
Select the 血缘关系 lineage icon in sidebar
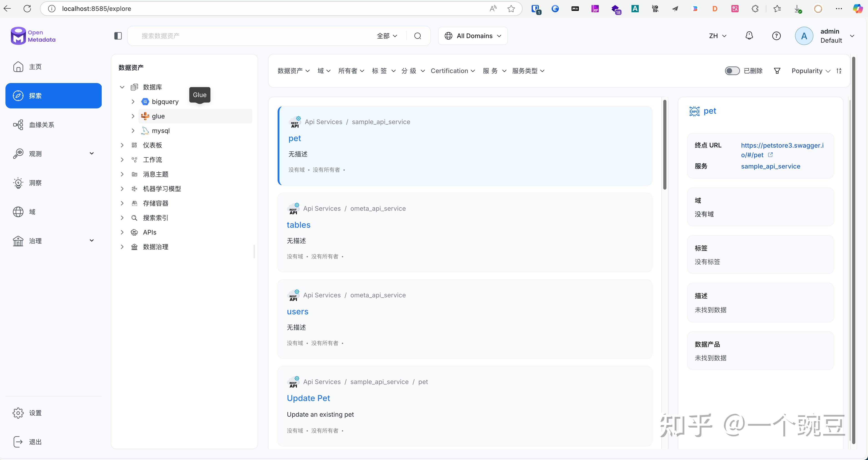18,124
